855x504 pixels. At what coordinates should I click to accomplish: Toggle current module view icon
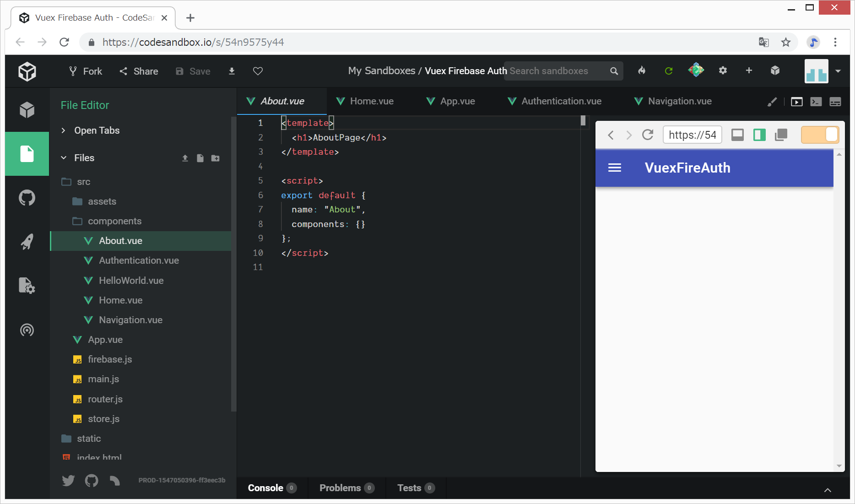[x=759, y=135]
